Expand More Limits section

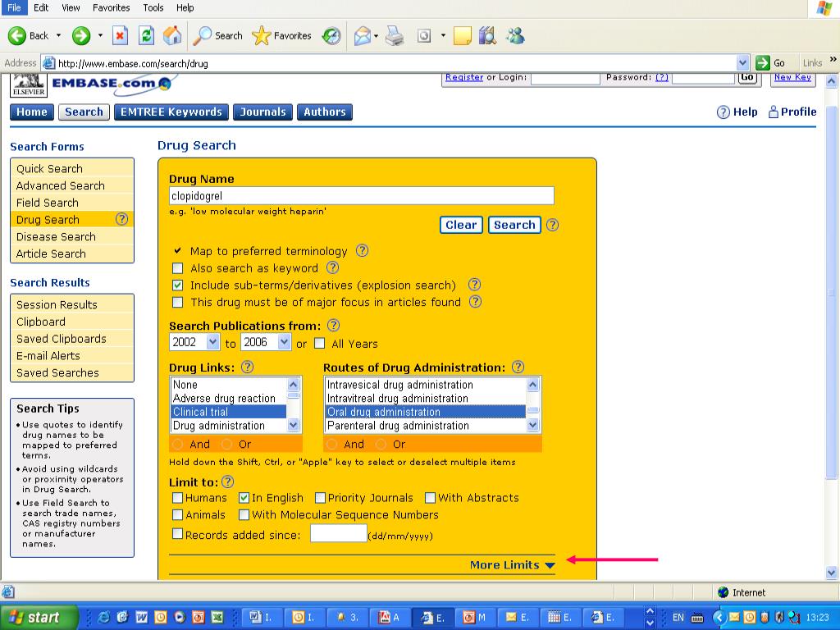[x=512, y=564]
